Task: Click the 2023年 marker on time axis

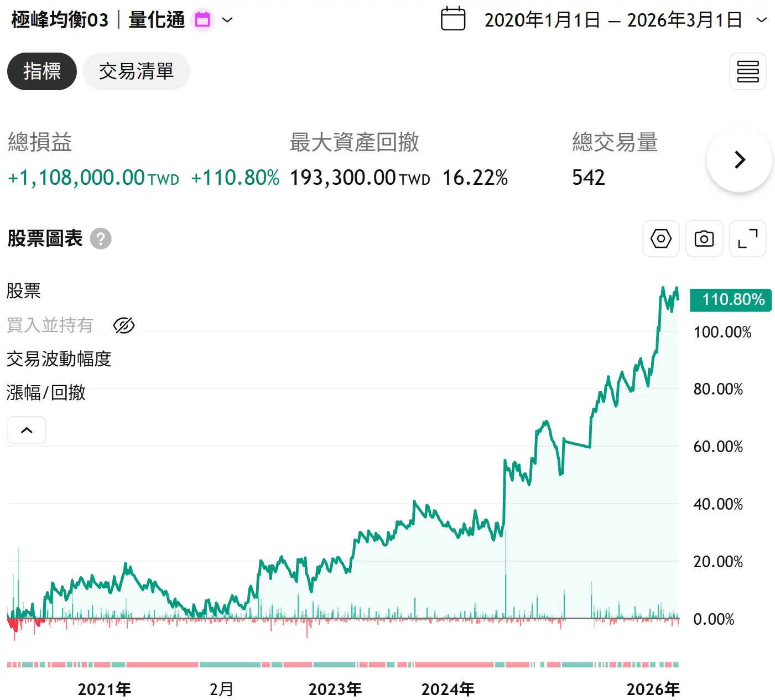Action: (335, 689)
